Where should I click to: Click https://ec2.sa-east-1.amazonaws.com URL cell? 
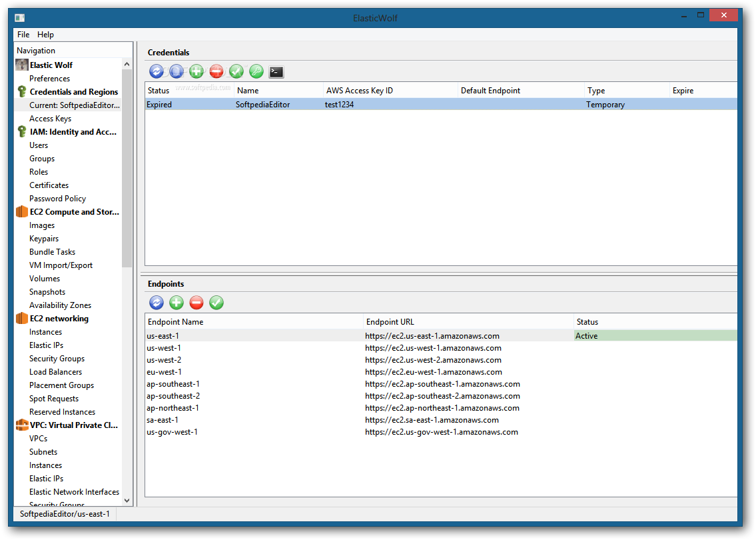coord(432,420)
